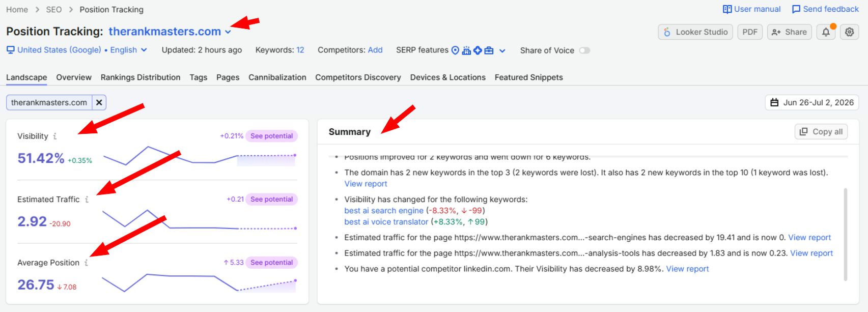Click the Visibility info icon
868x312 pixels.
pos(55,136)
